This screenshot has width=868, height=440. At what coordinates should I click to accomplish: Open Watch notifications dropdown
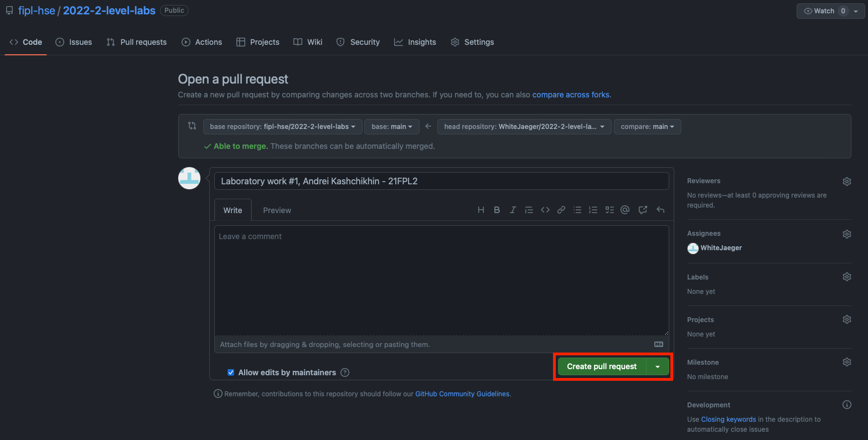830,11
